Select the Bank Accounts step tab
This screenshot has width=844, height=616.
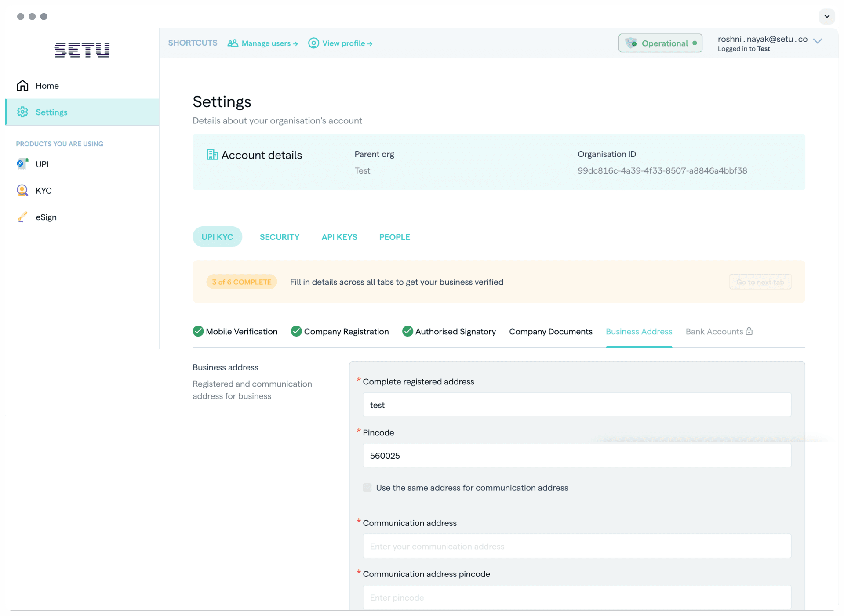click(719, 332)
